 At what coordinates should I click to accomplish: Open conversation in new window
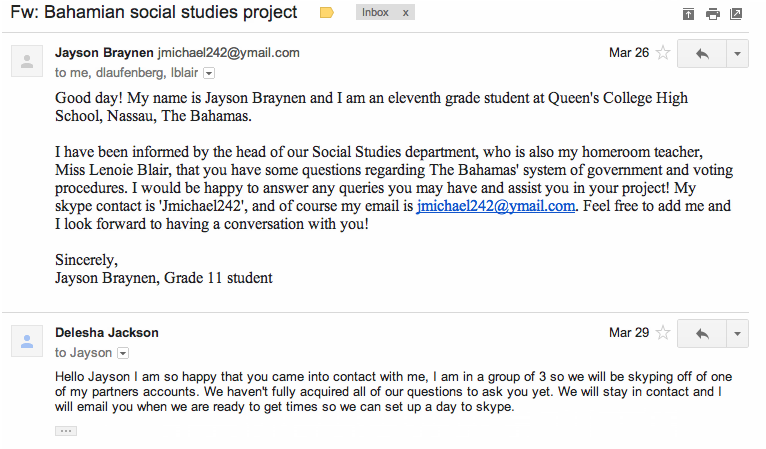[736, 14]
